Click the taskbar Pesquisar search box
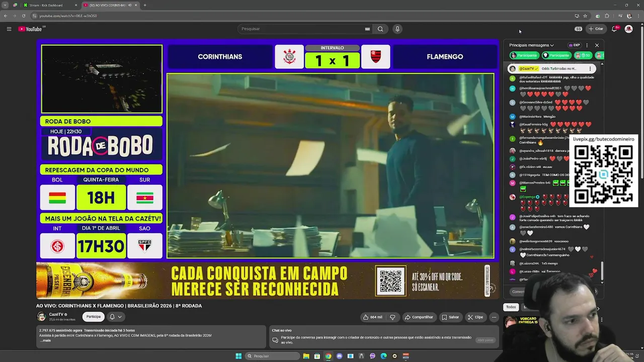This screenshot has width=644, height=362. (x=272, y=356)
